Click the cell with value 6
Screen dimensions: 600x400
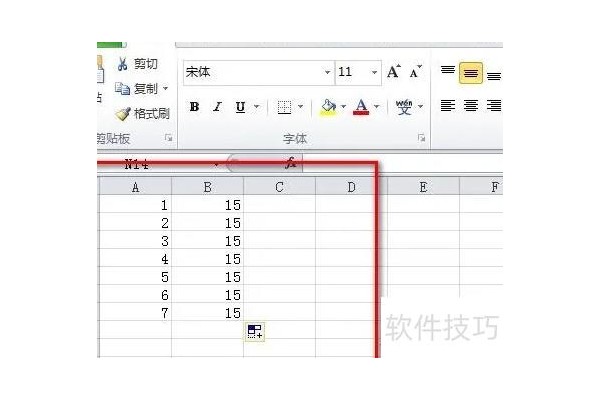(135, 295)
